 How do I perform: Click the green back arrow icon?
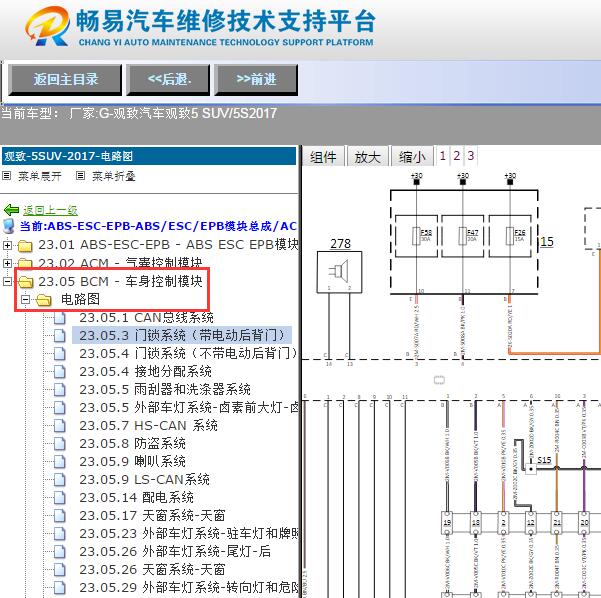11,210
